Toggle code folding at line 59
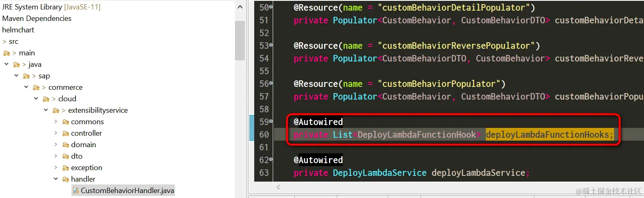Screen dimensions: 644x198 (271, 122)
